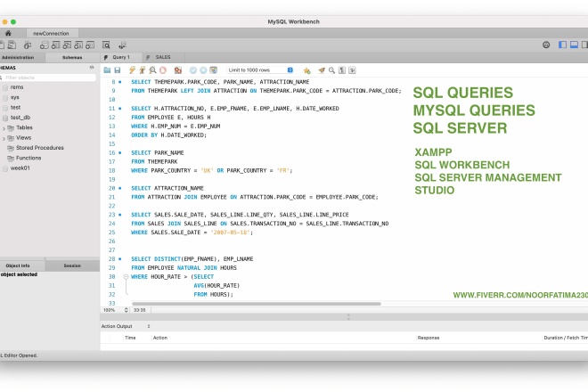Beautify the query with broom icon

[x=322, y=70]
